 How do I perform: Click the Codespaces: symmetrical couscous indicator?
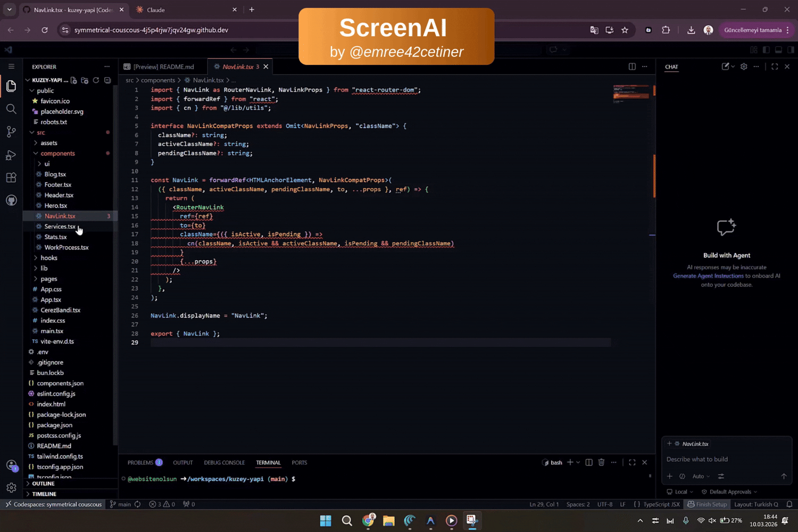(53, 504)
